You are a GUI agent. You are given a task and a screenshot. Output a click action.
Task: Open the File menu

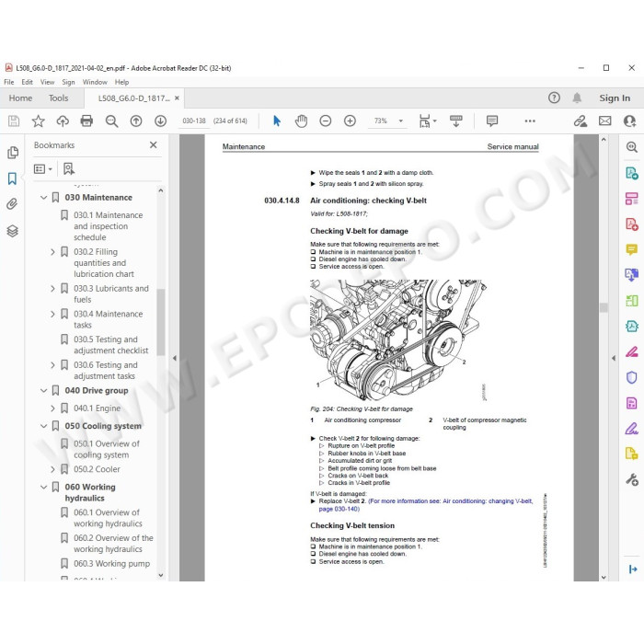click(9, 82)
